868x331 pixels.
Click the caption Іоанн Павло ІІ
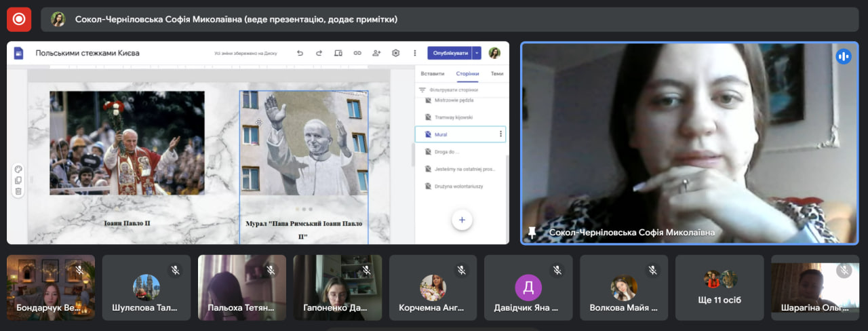click(127, 222)
